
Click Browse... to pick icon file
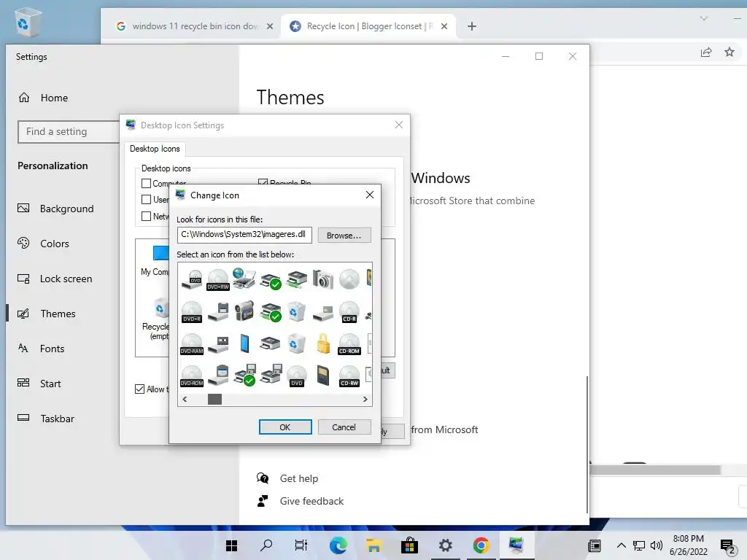point(344,236)
